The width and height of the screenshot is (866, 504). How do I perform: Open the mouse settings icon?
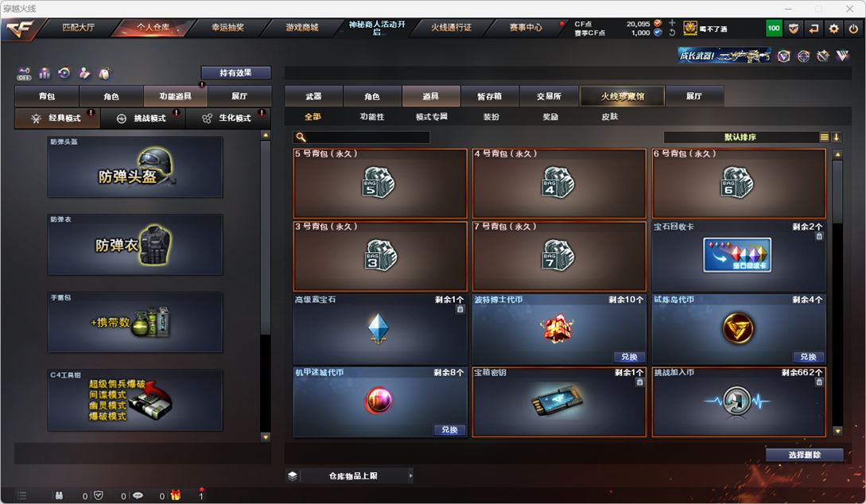pyautogui.click(x=104, y=73)
